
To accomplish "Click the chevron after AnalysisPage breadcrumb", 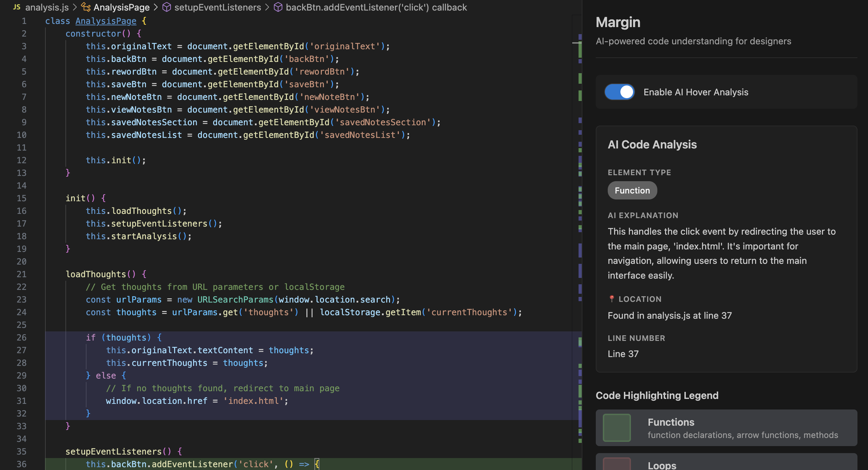I will 155,7.
